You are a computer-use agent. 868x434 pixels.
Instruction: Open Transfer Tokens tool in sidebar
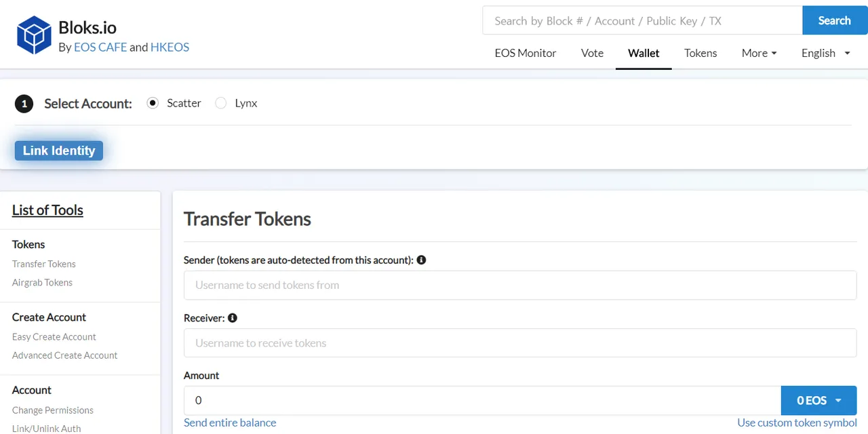(44, 264)
